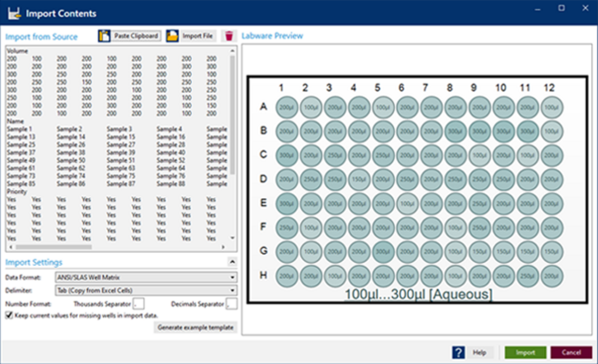Screen dimensions: 598x364
Task: Focus the Decimals Separator field
Action: click(x=231, y=304)
